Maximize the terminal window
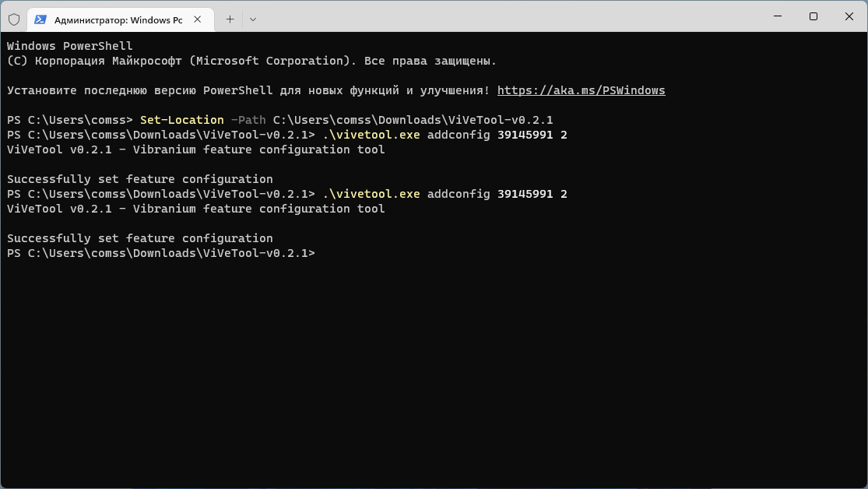Image resolution: width=868 pixels, height=489 pixels. 813,16
